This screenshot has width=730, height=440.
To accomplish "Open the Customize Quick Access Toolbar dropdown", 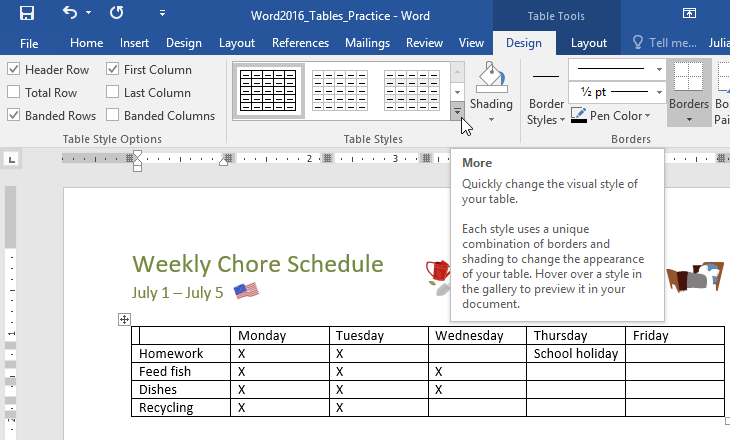I will (x=162, y=13).
